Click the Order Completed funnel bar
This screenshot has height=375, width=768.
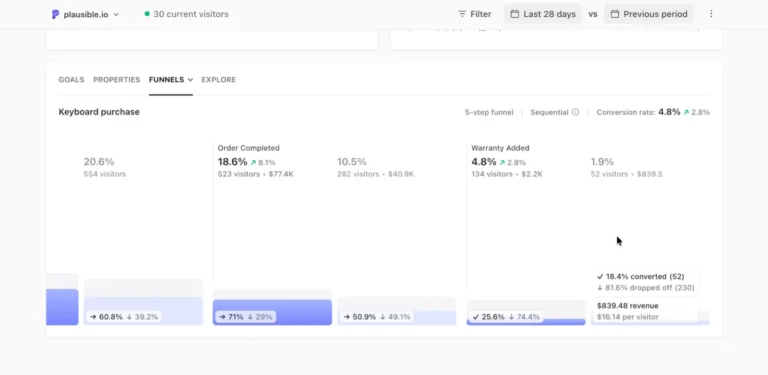[x=272, y=312]
